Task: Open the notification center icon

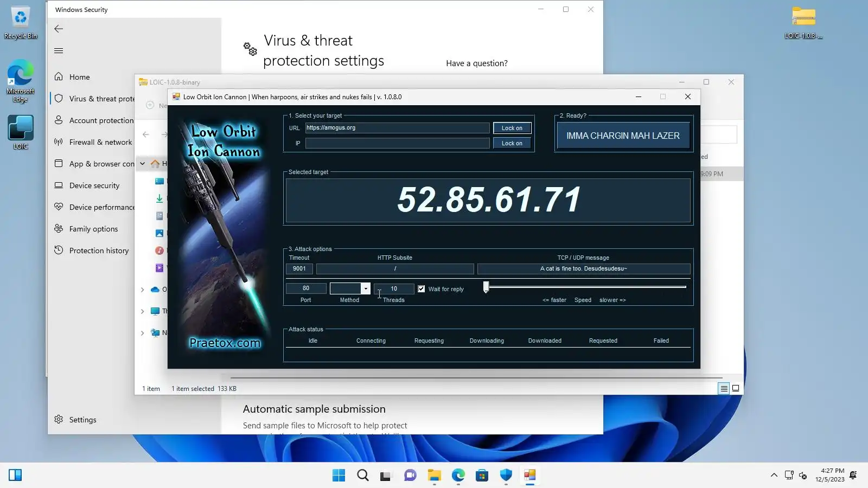Action: tap(853, 476)
